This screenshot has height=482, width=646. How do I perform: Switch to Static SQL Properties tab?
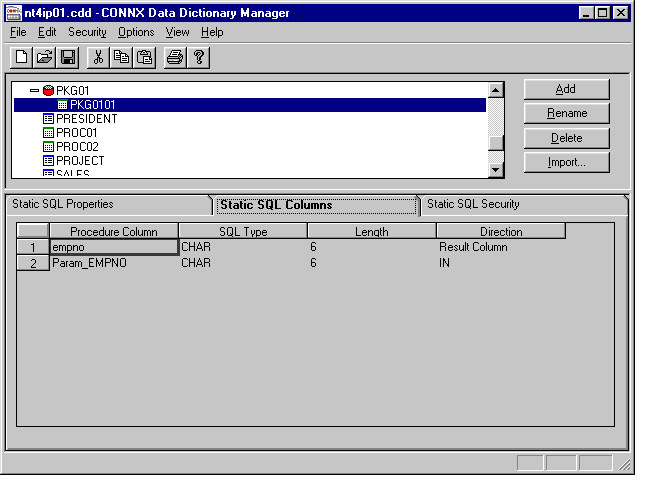[x=108, y=204]
